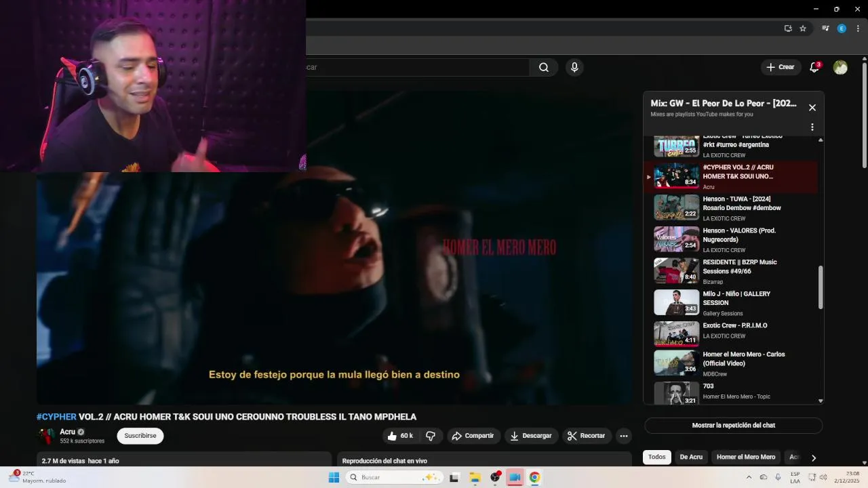
Task: Click the 2.7 M de vistas description text
Action: pyautogui.click(x=80, y=461)
